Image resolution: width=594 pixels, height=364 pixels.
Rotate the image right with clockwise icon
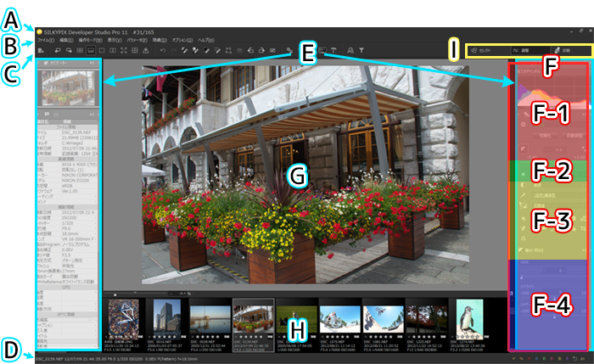(261, 50)
